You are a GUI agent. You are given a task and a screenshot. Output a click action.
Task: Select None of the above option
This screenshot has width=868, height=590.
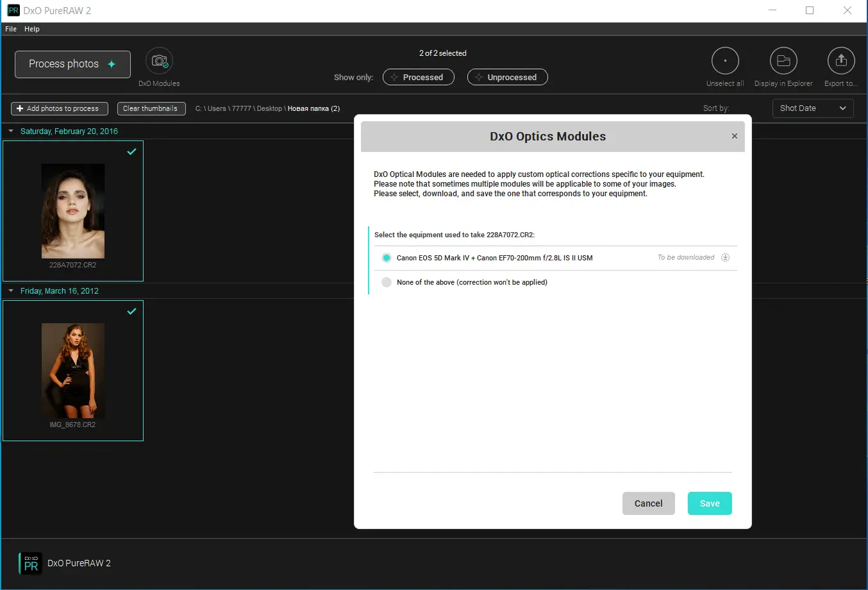387,282
